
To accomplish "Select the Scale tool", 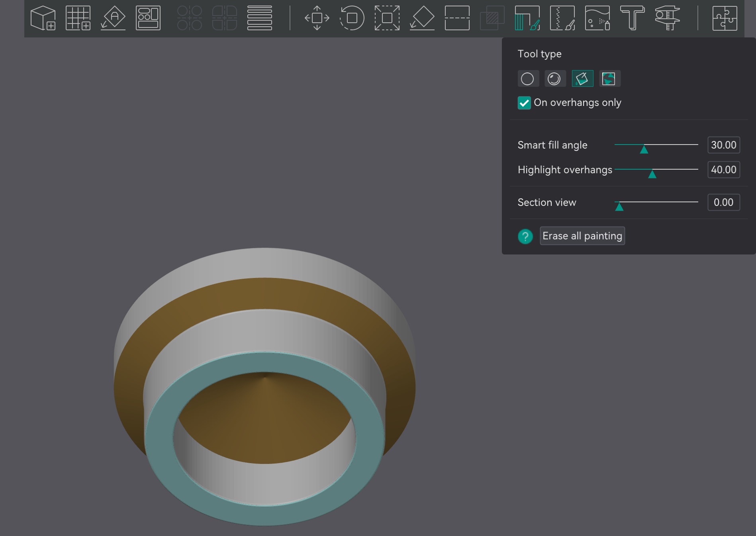I will (x=387, y=18).
